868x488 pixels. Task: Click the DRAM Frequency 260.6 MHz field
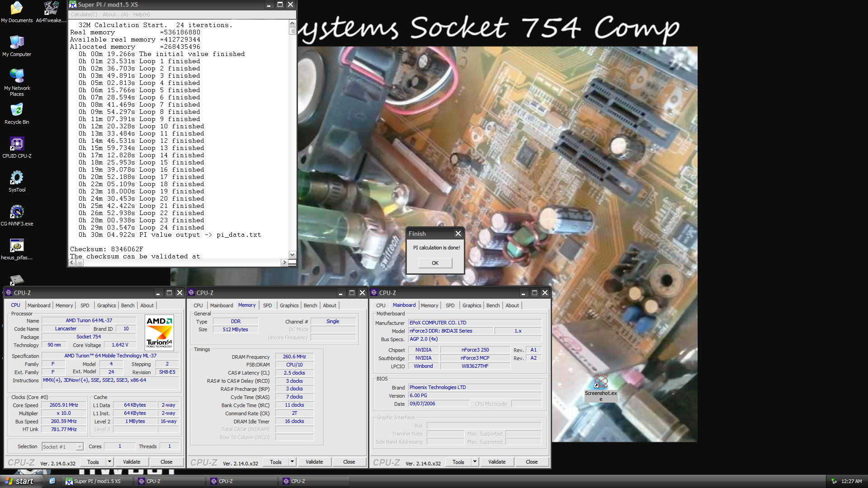(294, 357)
